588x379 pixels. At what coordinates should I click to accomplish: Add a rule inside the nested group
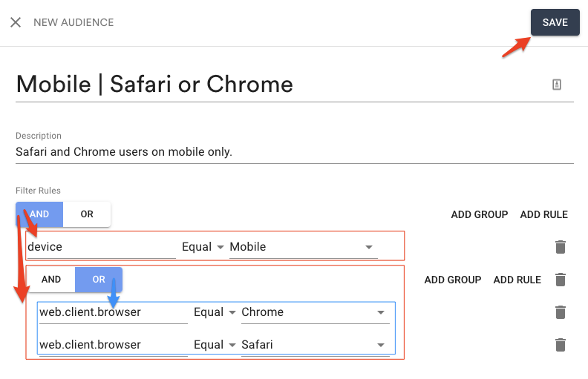(x=517, y=280)
